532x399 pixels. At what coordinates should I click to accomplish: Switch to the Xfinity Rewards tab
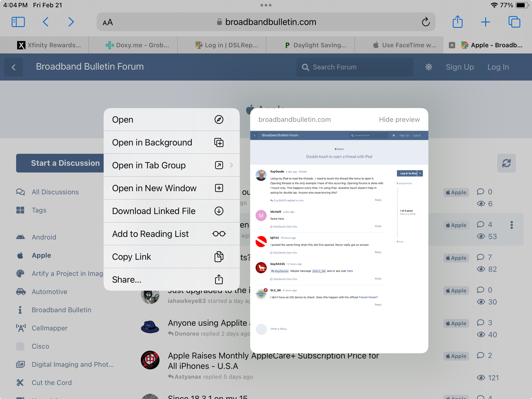tap(44, 45)
